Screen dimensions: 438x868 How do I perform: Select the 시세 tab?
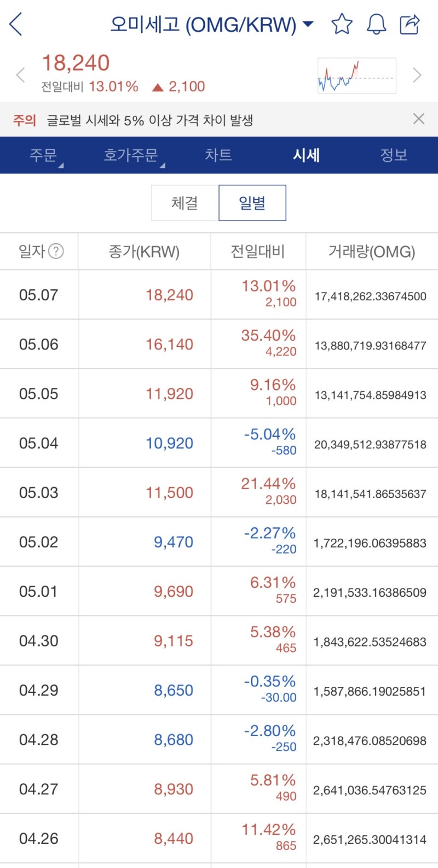tap(306, 155)
